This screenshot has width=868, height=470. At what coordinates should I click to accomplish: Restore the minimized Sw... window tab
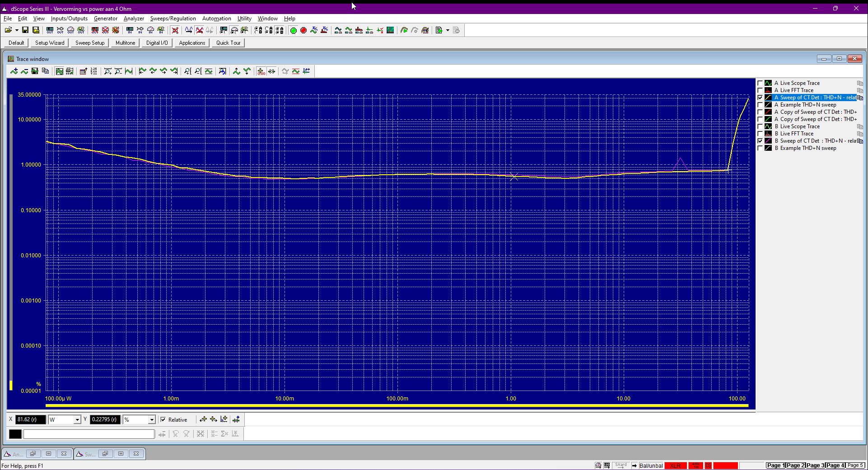(x=105, y=454)
